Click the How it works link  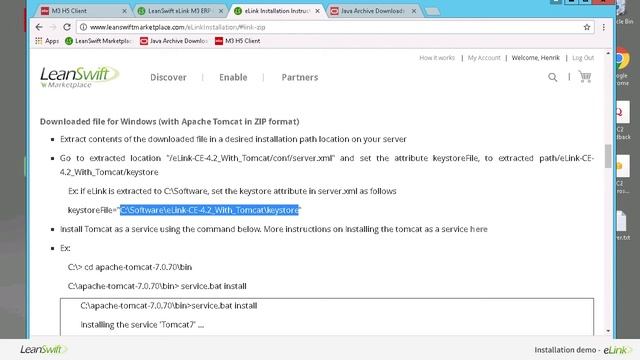(x=437, y=58)
